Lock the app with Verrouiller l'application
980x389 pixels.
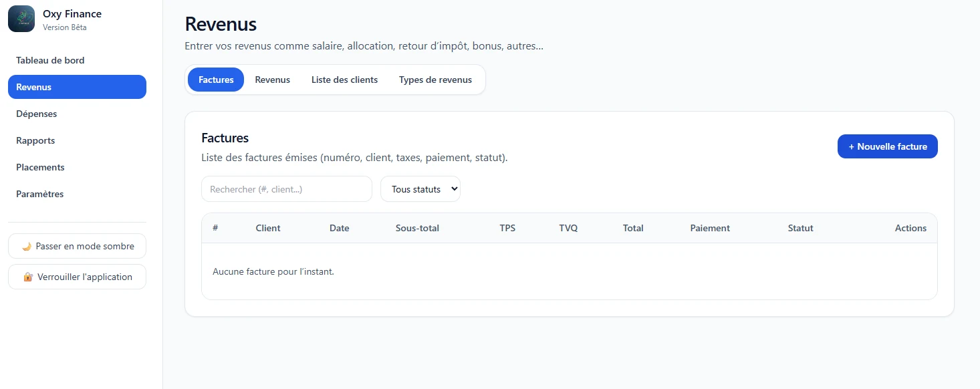pyautogui.click(x=77, y=277)
